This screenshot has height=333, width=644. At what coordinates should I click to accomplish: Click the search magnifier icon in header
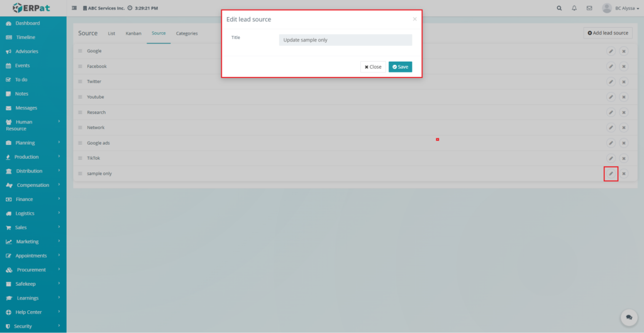[x=560, y=8]
